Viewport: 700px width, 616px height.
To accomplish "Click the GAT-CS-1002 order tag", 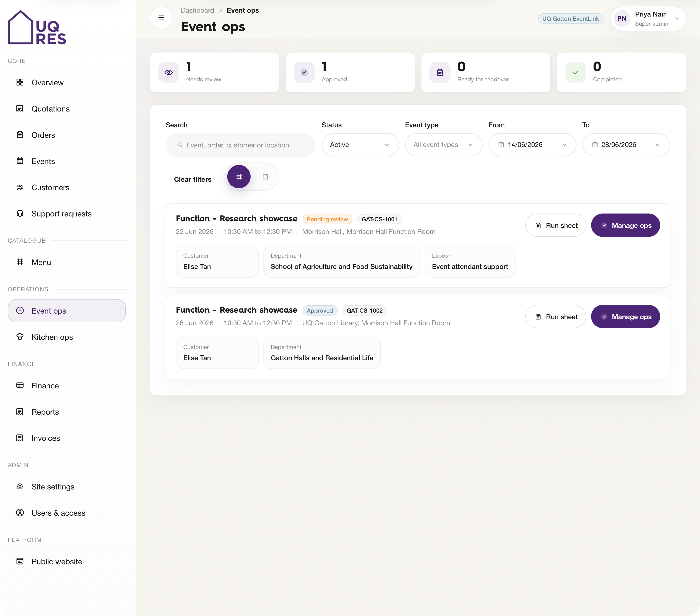I will pos(364,311).
